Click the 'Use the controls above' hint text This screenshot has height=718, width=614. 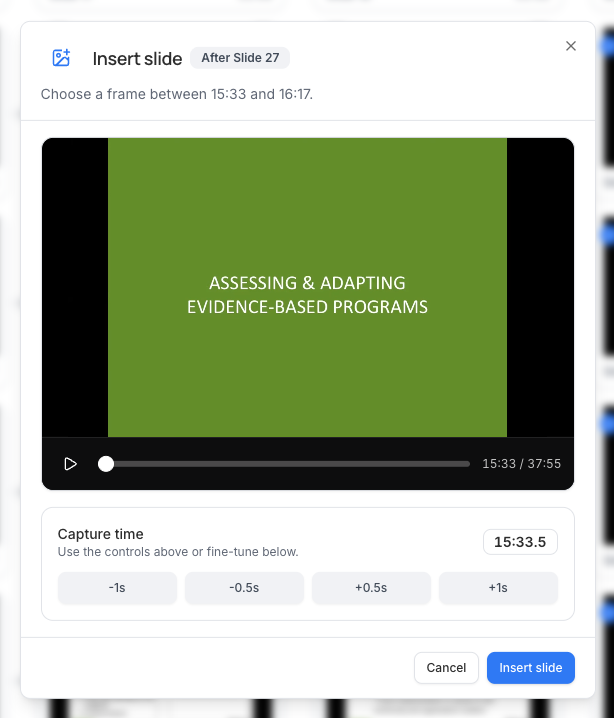click(178, 552)
